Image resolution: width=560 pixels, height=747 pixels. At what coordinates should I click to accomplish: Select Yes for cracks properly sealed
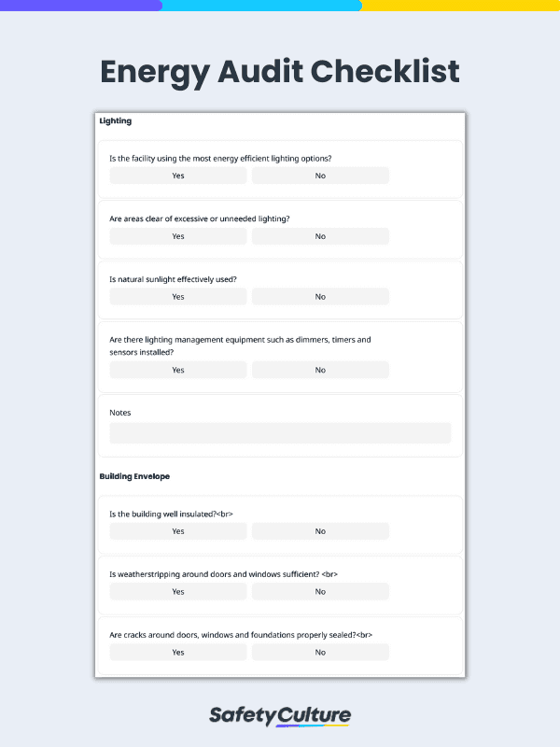177,652
